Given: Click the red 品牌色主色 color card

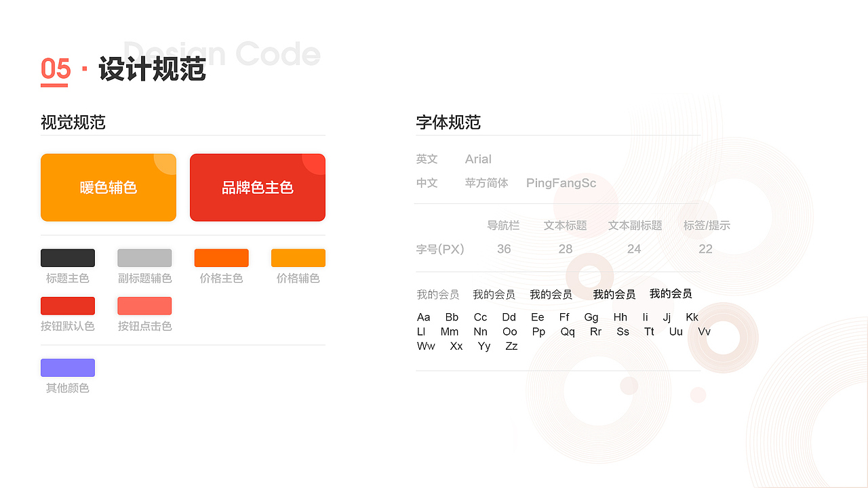Looking at the screenshot, I should point(258,188).
